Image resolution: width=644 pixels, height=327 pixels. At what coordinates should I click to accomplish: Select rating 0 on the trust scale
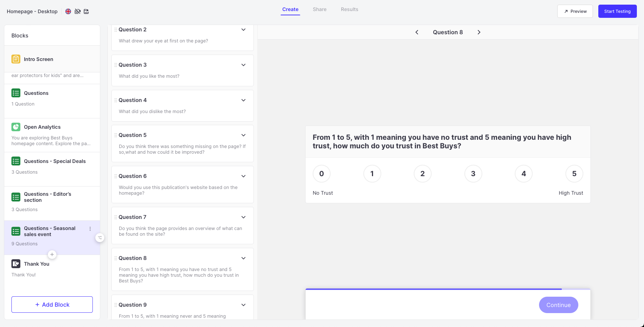pos(322,174)
